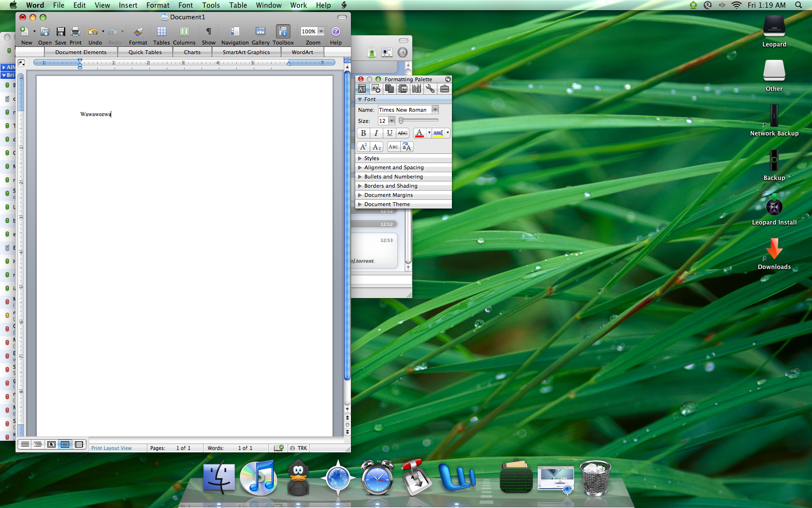812x508 pixels.
Task: Toggle Bold formatting in Formatting Palette
Action: [363, 133]
